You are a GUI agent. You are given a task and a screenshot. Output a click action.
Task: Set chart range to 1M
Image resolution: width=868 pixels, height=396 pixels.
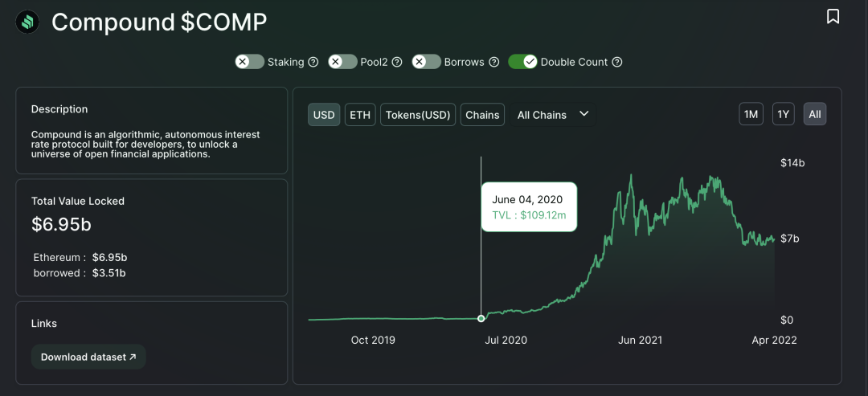point(751,115)
